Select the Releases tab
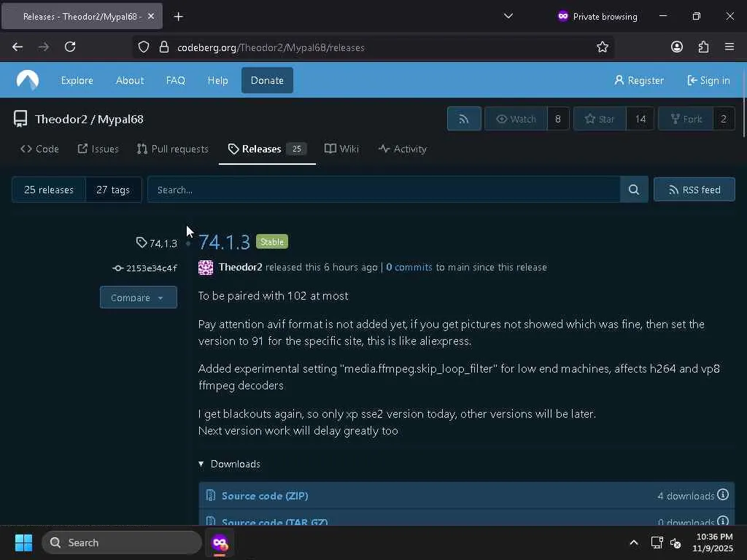The width and height of the screenshot is (747, 560). click(x=267, y=149)
